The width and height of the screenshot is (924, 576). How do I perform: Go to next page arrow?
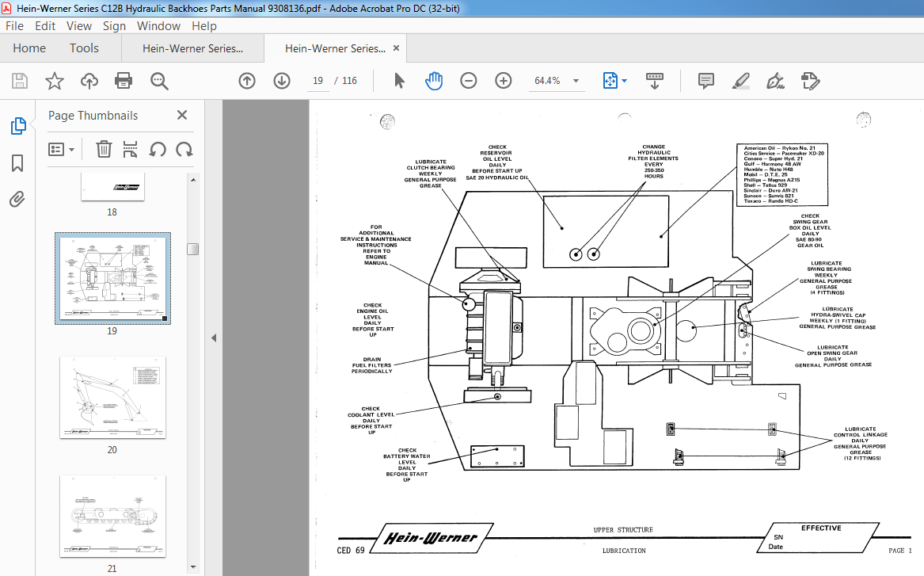point(282,81)
